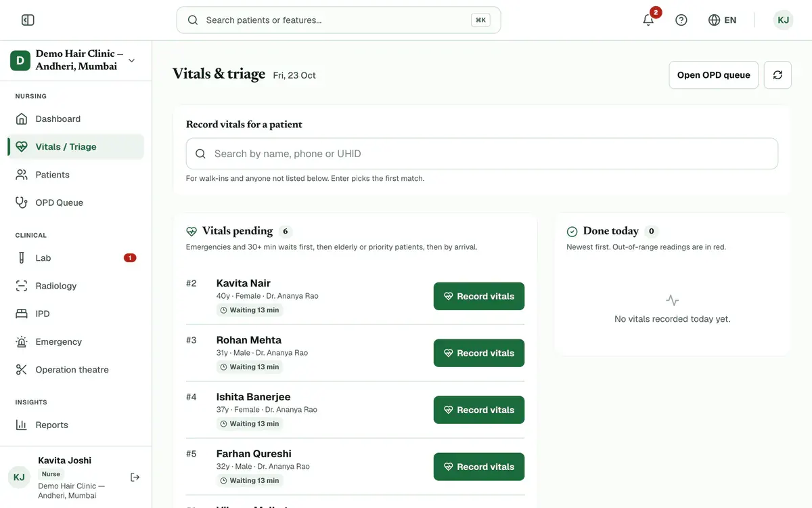The height and width of the screenshot is (508, 812).
Task: Open the Operation theatre menu item
Action: point(76,370)
